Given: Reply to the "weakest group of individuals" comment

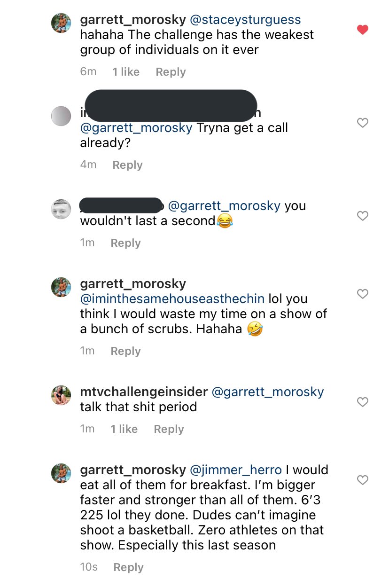Looking at the screenshot, I should [171, 72].
